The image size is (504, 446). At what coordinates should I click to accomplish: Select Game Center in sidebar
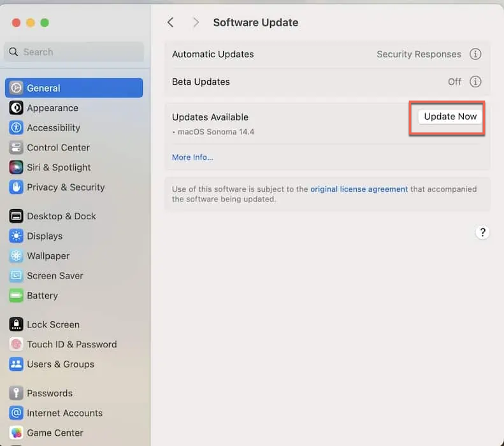point(74,433)
